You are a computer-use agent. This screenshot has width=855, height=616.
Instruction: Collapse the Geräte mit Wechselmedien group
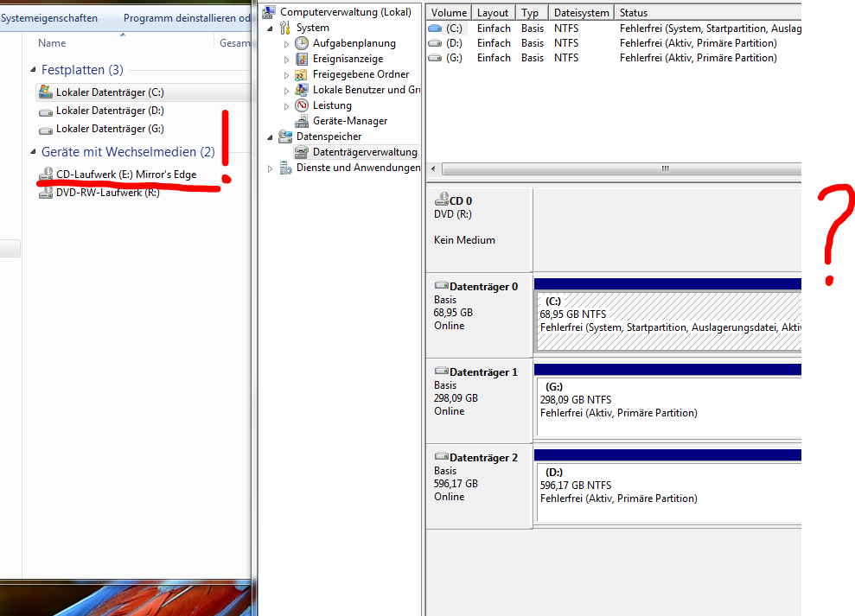(x=34, y=152)
